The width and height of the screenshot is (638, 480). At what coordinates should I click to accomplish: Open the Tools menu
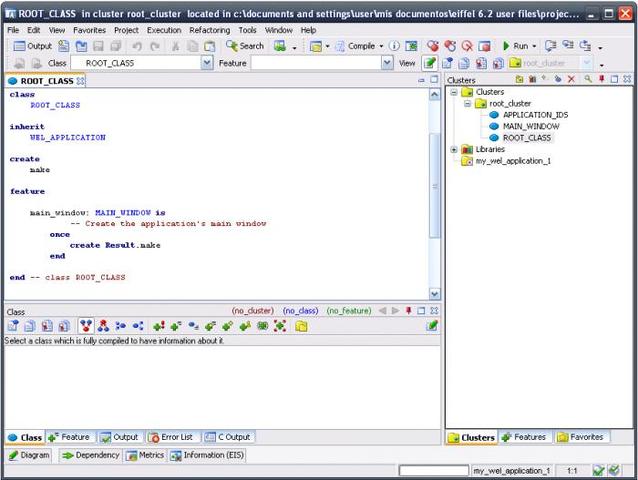(x=247, y=30)
